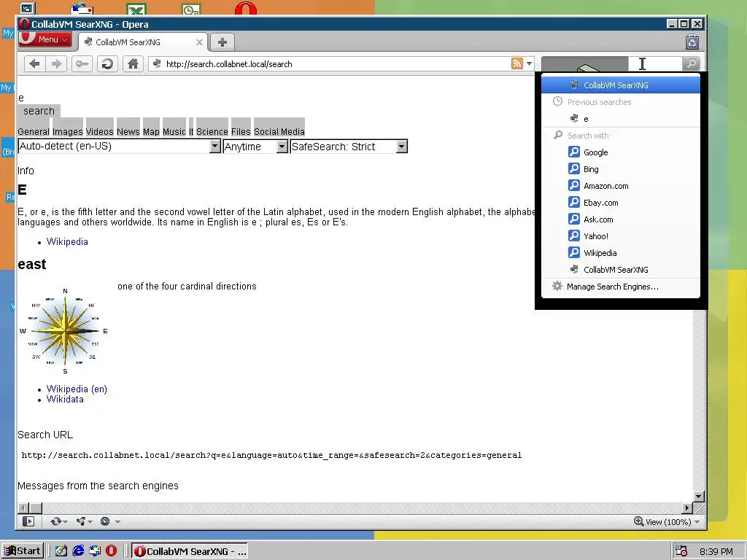This screenshot has height=560, width=747.
Task: Go to the Home page
Action: click(x=133, y=64)
